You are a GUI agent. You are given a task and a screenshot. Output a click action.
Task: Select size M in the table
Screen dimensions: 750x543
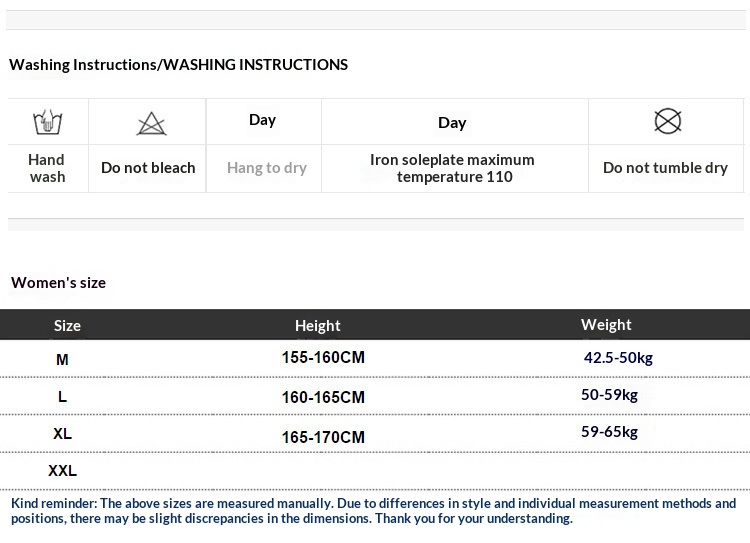coord(62,359)
